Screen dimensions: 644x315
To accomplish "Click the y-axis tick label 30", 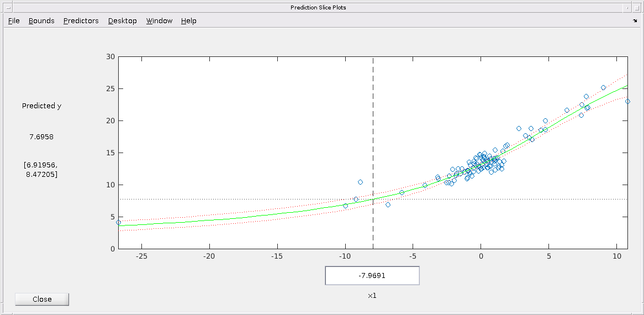I will [x=110, y=57].
